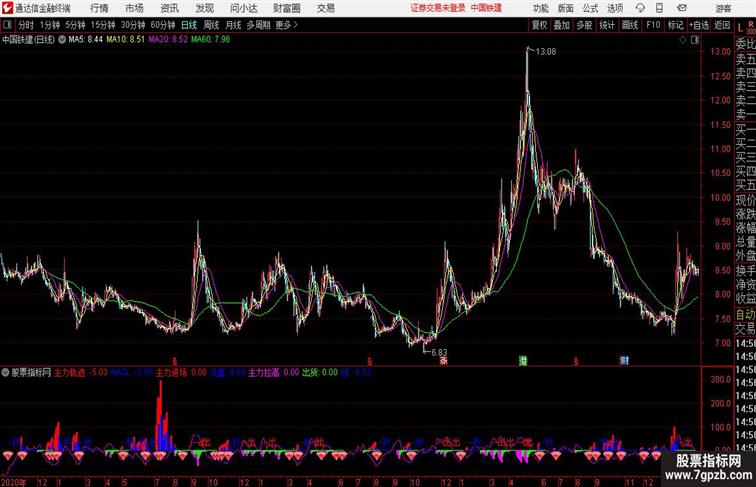
Task: Add stock via +自选 button
Action: pos(699,25)
